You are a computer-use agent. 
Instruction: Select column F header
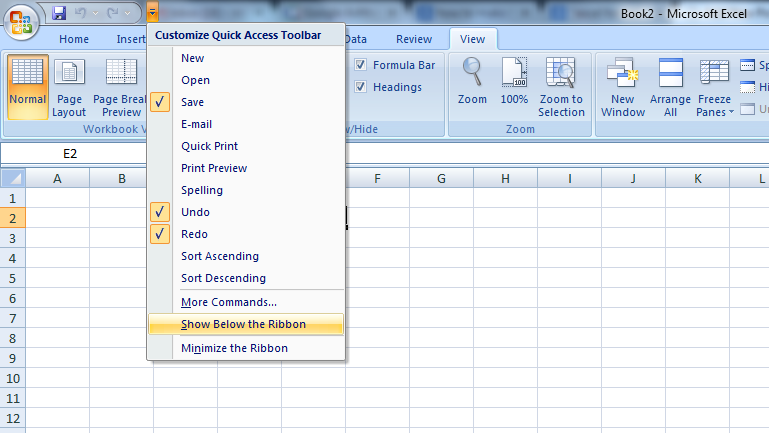tap(377, 178)
